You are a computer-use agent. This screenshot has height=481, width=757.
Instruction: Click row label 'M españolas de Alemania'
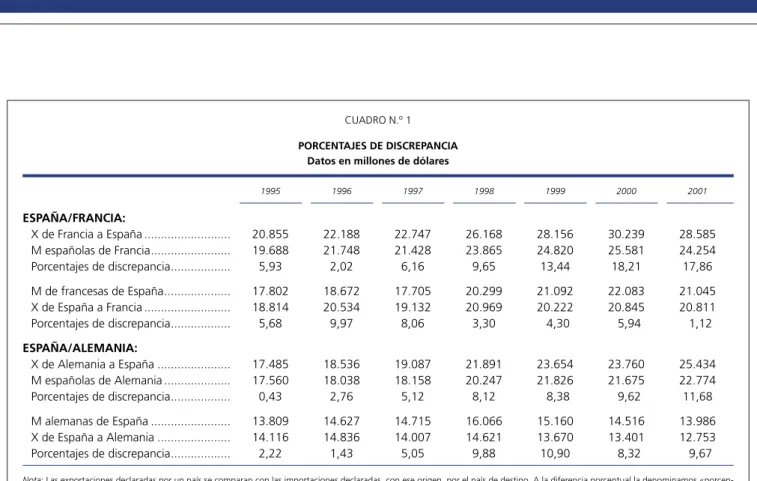[97, 381]
